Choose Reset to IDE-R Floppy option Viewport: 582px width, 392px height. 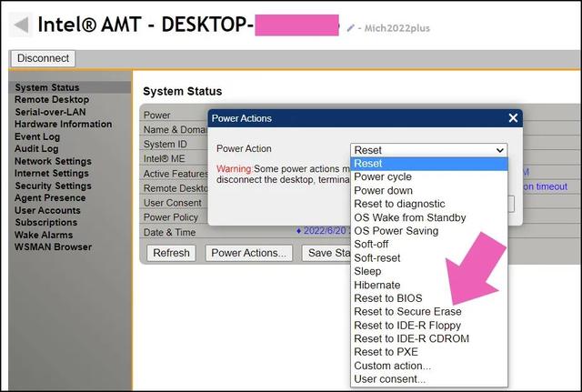tap(429, 326)
